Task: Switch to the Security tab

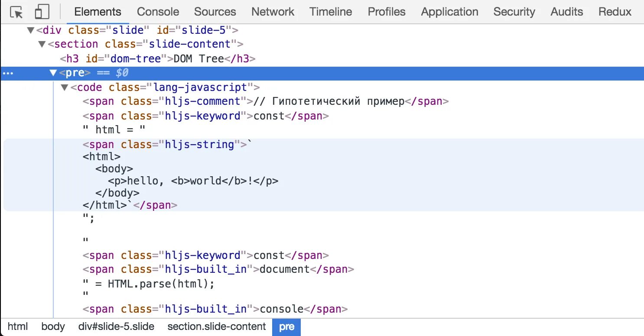Action: point(514,12)
